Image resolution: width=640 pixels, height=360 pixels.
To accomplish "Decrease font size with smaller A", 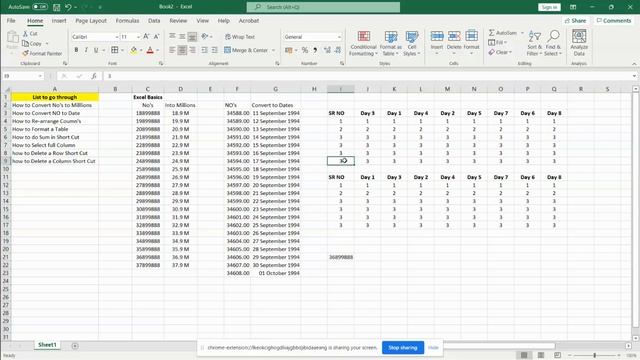I will tap(156, 37).
